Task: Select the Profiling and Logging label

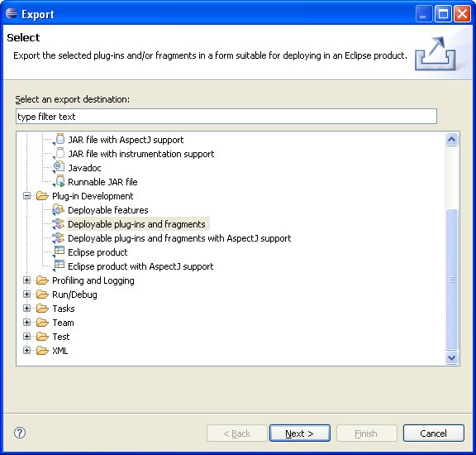Action: pos(93,280)
